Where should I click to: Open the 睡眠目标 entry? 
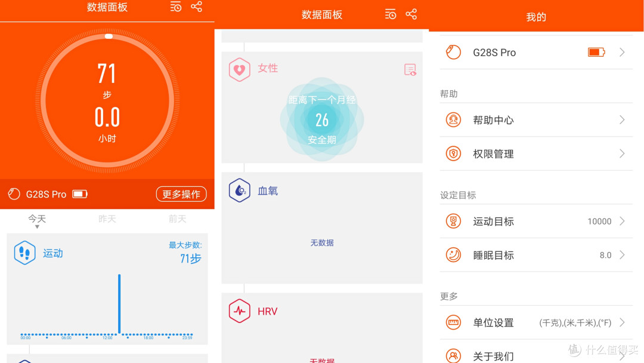[x=536, y=255]
